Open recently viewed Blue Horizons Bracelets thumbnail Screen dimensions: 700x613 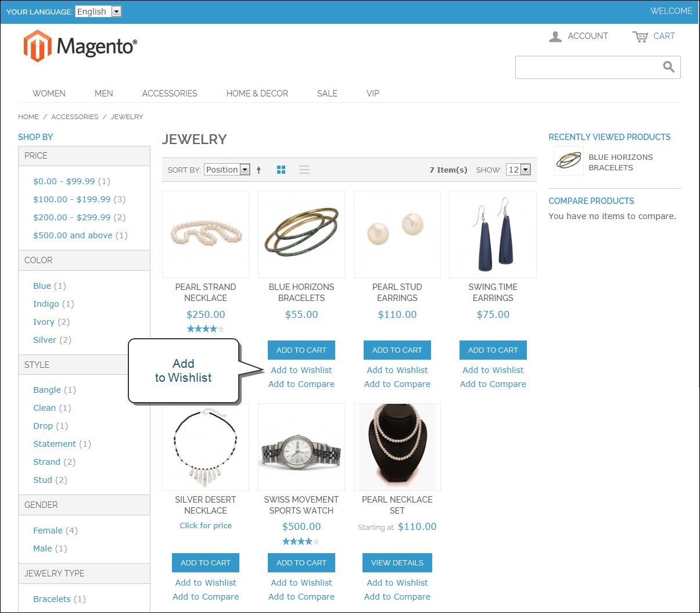tap(569, 161)
